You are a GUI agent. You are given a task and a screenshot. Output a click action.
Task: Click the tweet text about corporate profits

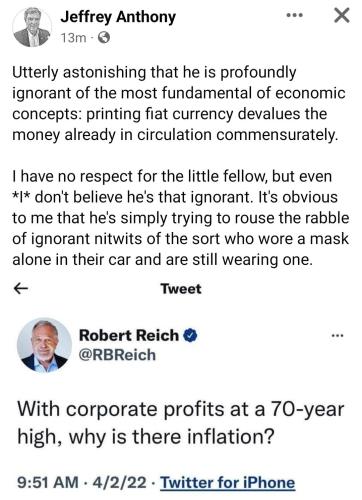point(180,423)
